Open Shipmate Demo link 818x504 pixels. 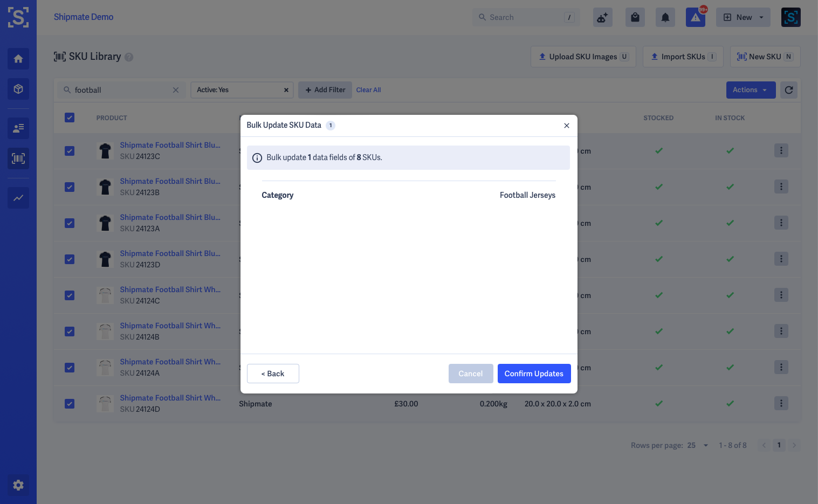point(84,17)
